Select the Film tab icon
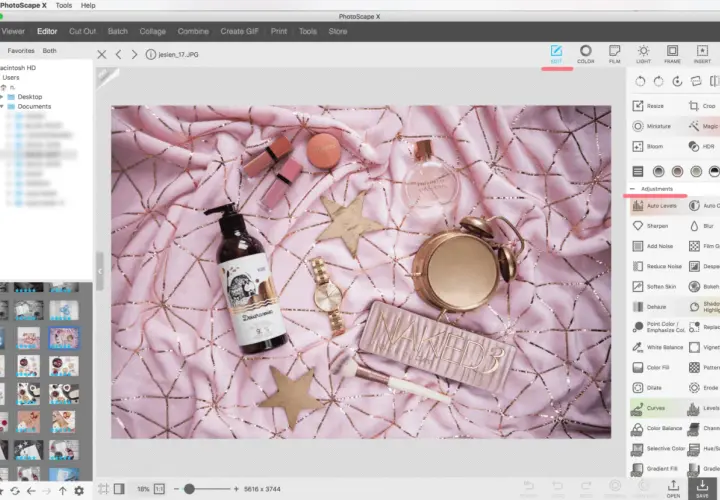This screenshot has width=720, height=500. (x=614, y=54)
